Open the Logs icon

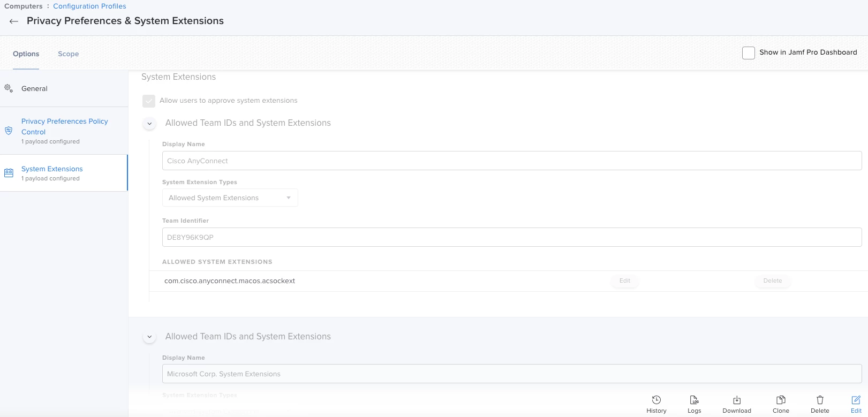(694, 400)
